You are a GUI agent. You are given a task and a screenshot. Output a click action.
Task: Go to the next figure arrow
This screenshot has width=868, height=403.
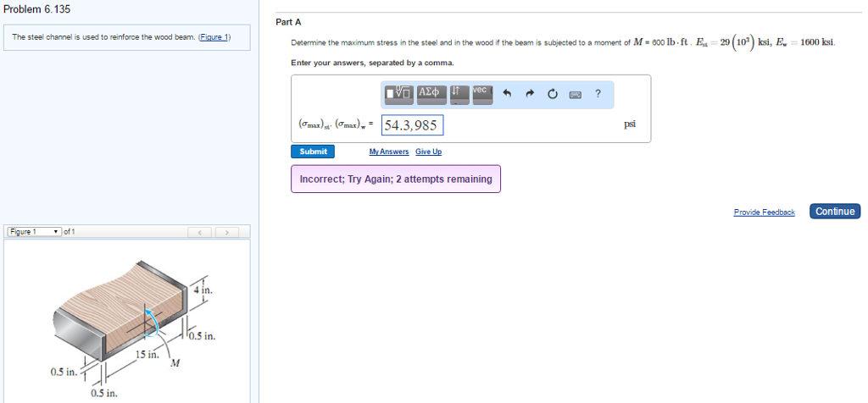pos(226,232)
